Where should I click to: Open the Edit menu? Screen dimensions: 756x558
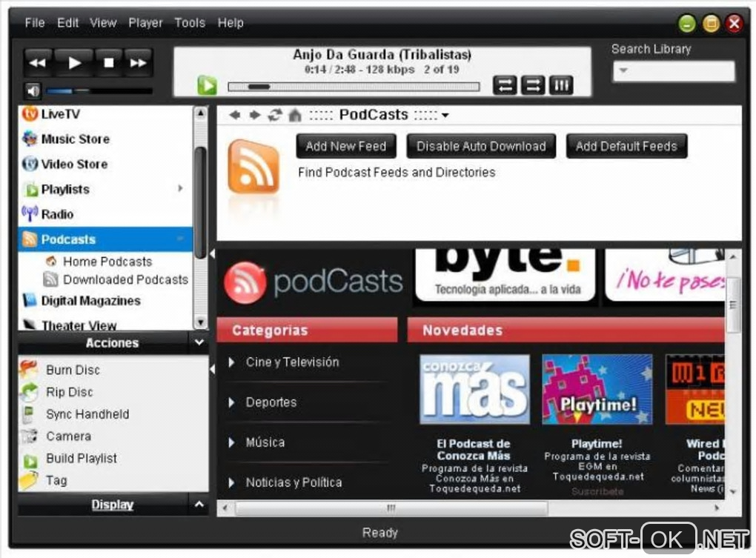coord(67,23)
